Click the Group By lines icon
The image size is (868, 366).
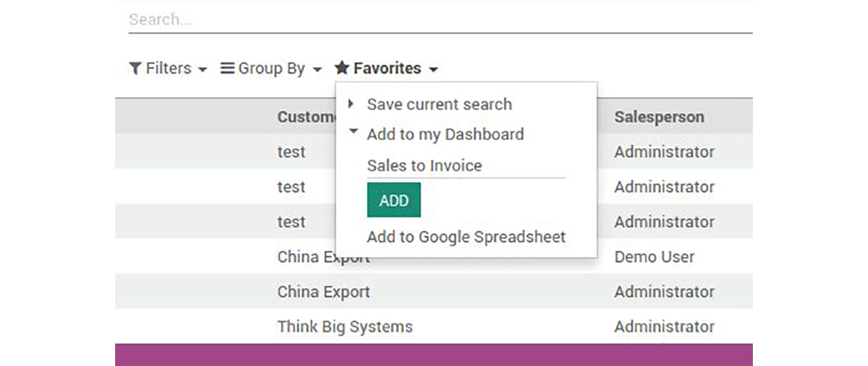point(227,68)
